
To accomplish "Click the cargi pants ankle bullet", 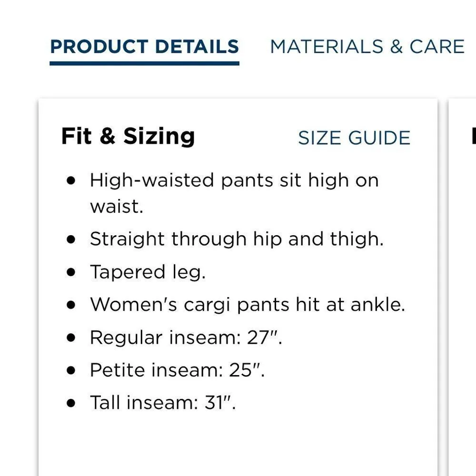I will [248, 304].
